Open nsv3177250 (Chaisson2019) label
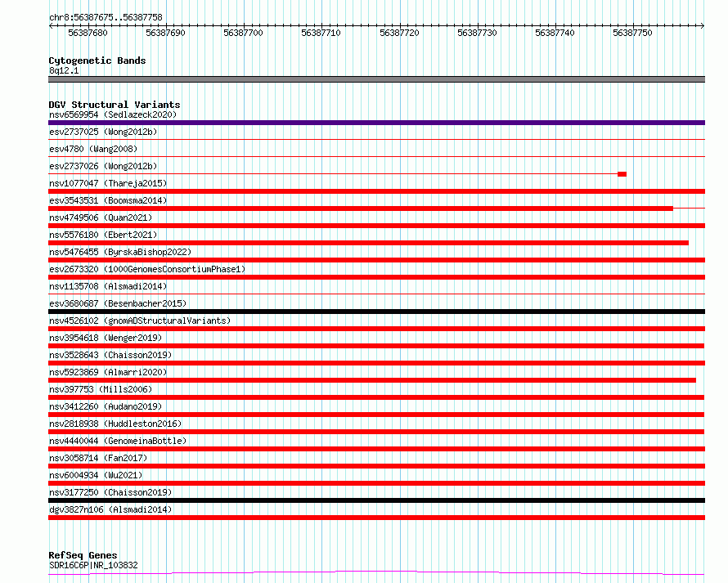Image resolution: width=728 pixels, height=583 pixels. [110, 492]
